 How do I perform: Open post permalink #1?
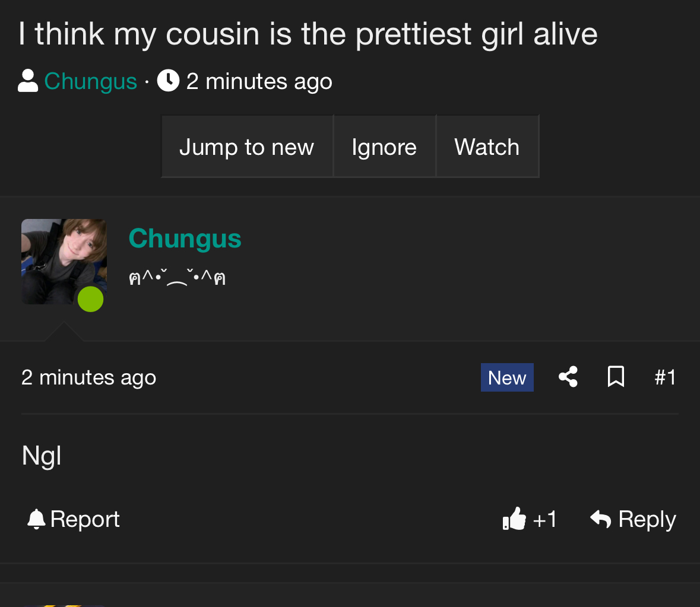[x=665, y=377]
